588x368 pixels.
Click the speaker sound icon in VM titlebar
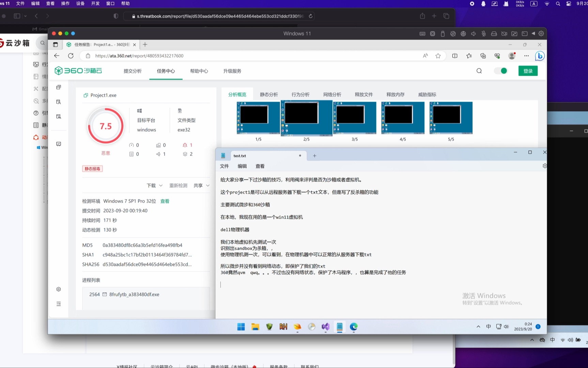(x=474, y=34)
